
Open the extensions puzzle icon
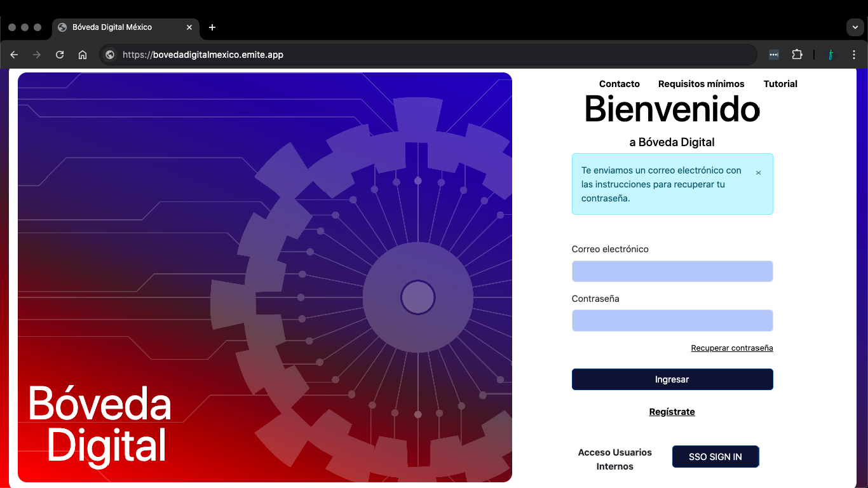tap(797, 55)
